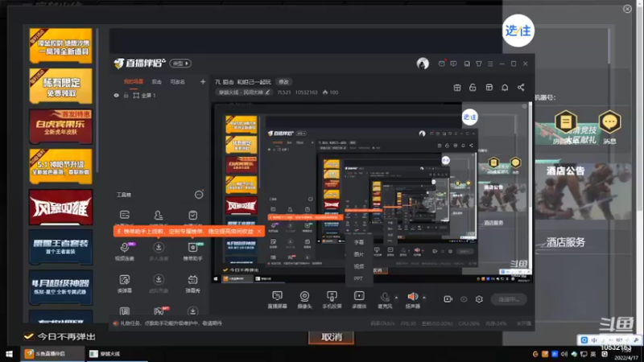Click the 多人连麦 download icon
644x362 pixels.
tap(159, 247)
